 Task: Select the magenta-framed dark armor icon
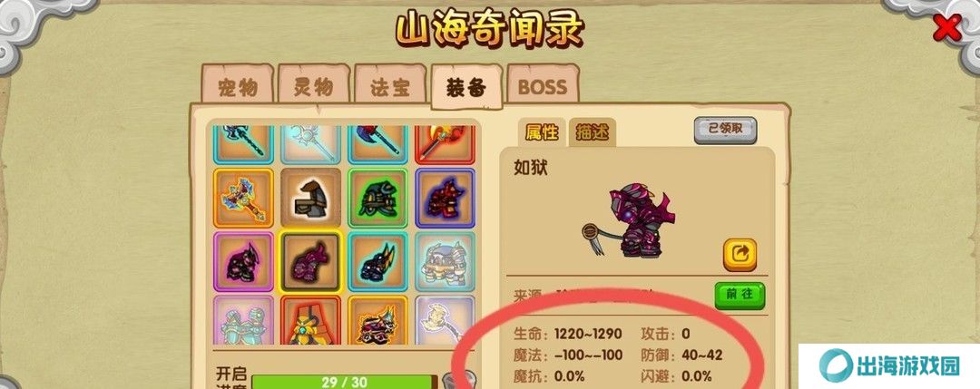tap(243, 262)
